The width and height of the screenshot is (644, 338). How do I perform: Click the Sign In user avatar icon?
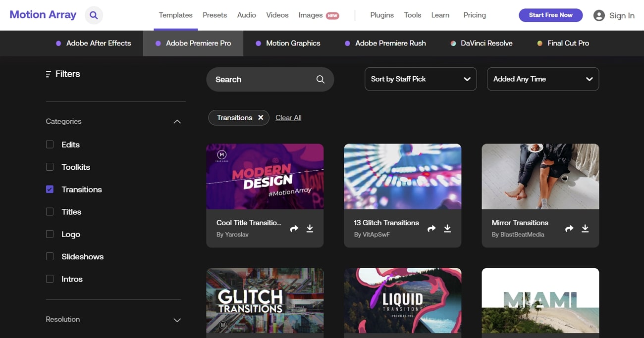(599, 15)
